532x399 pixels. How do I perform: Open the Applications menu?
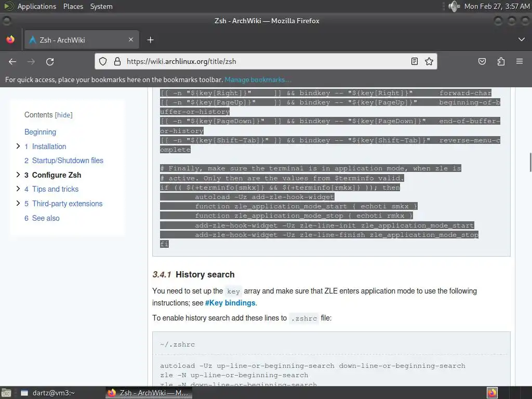click(x=37, y=6)
